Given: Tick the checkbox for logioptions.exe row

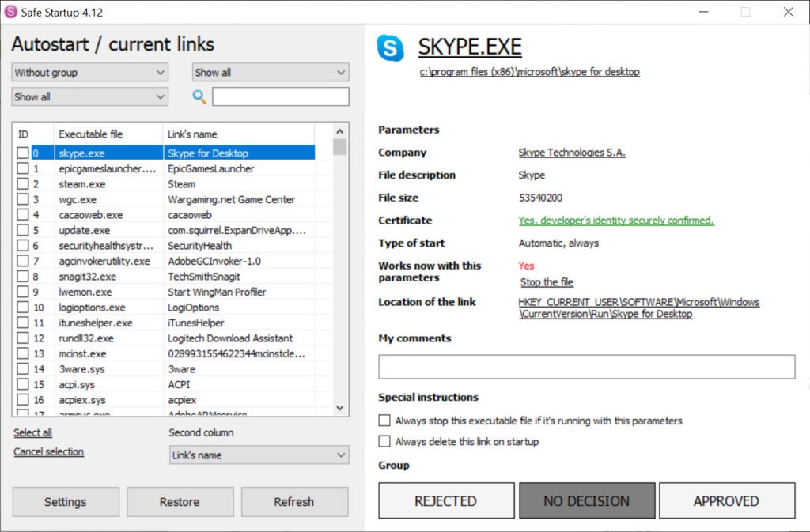Looking at the screenshot, I should 23,307.
